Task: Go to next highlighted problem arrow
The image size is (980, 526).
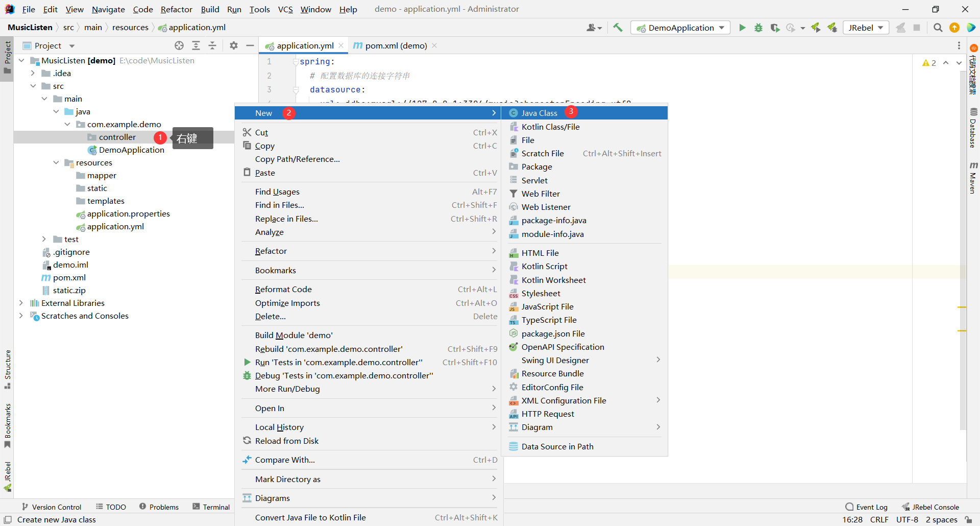Action: 959,63
